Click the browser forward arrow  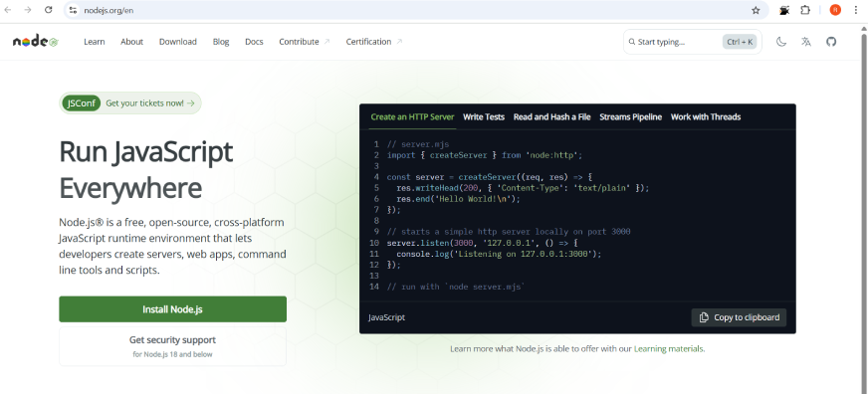pos(28,10)
